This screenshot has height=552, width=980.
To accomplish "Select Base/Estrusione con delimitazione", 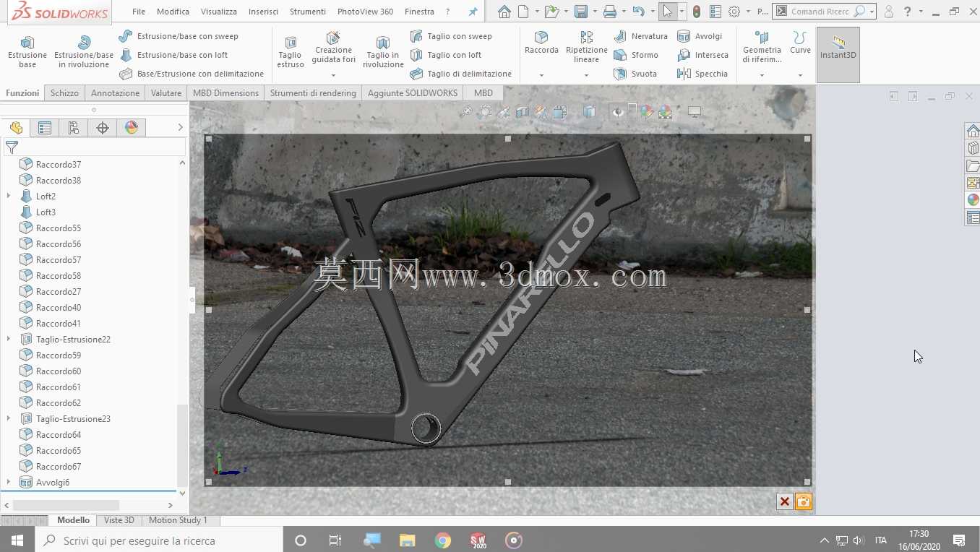I will [192, 74].
